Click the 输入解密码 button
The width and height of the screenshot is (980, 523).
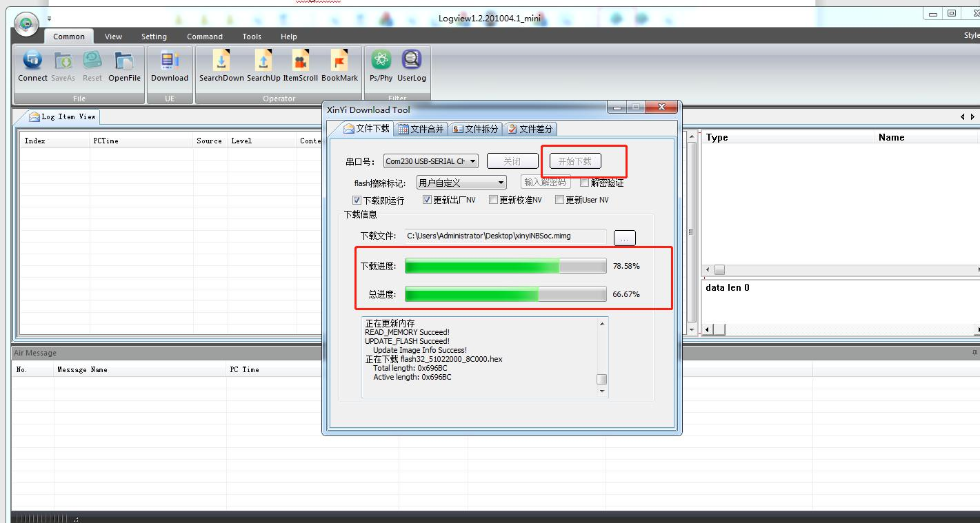545,183
